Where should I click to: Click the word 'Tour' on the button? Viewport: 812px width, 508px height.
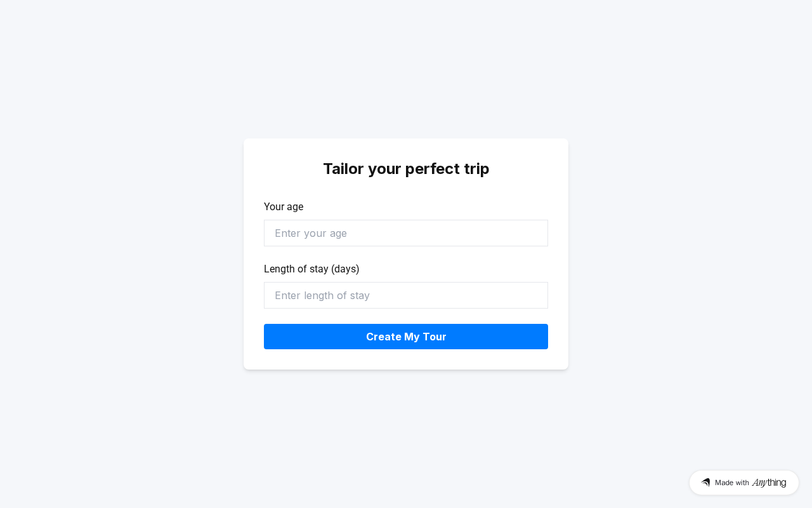click(432, 337)
